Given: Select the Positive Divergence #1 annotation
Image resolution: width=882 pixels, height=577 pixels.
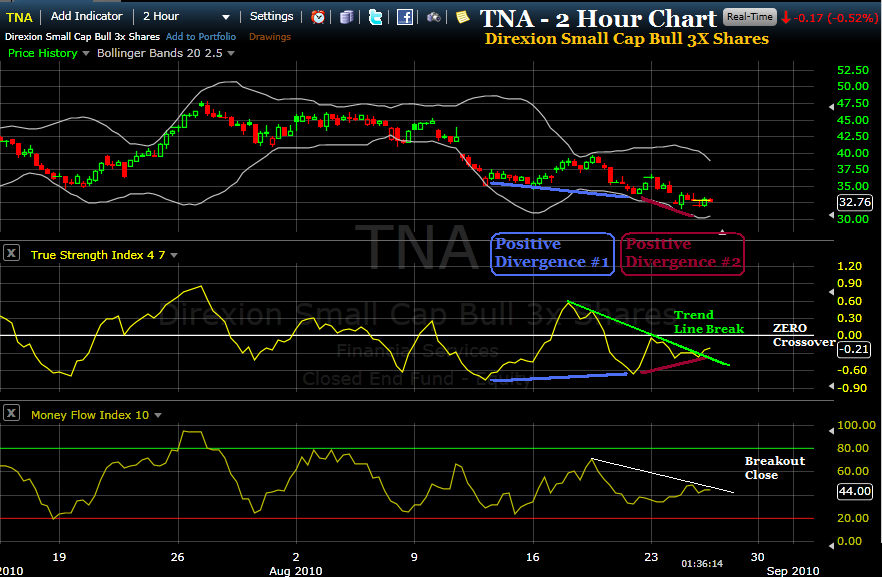Looking at the screenshot, I should pyautogui.click(x=552, y=254).
